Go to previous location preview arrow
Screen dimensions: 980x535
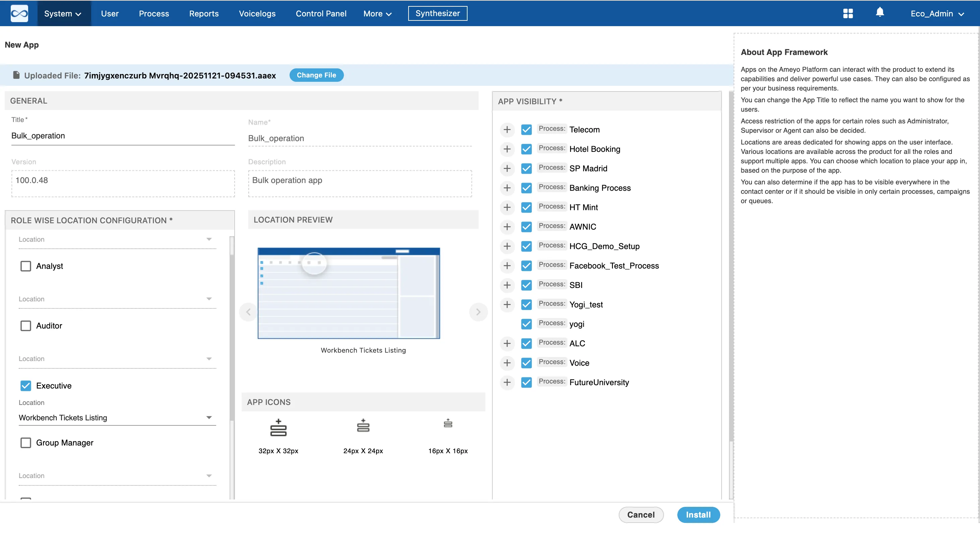248,312
